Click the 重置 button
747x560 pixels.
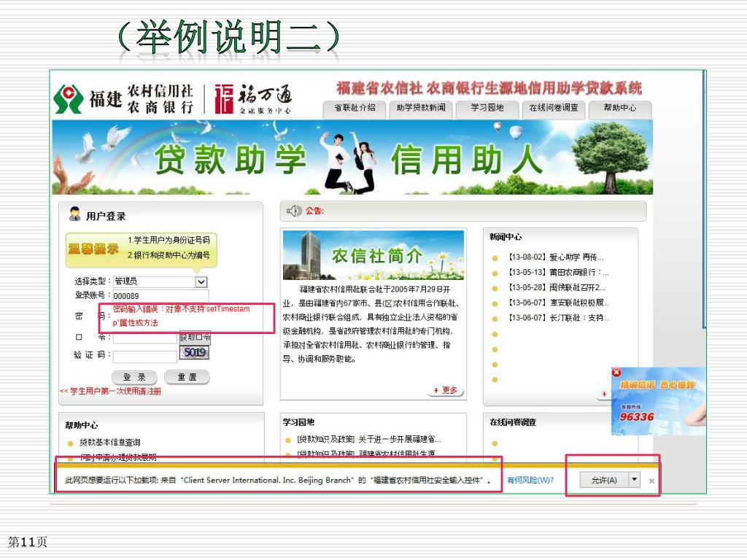pos(187,377)
